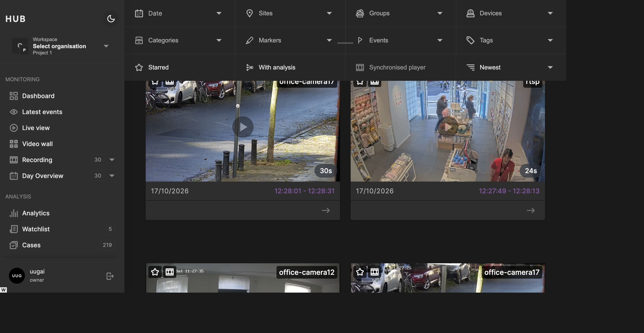Image resolution: width=644 pixels, height=333 pixels.
Task: Click the Devices camera icon
Action: tap(470, 13)
